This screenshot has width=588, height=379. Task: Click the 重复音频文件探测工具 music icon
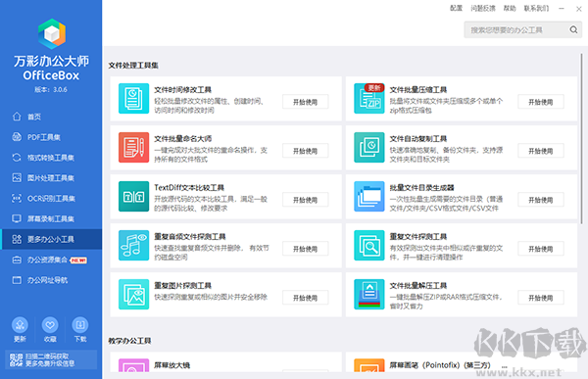coord(133,246)
